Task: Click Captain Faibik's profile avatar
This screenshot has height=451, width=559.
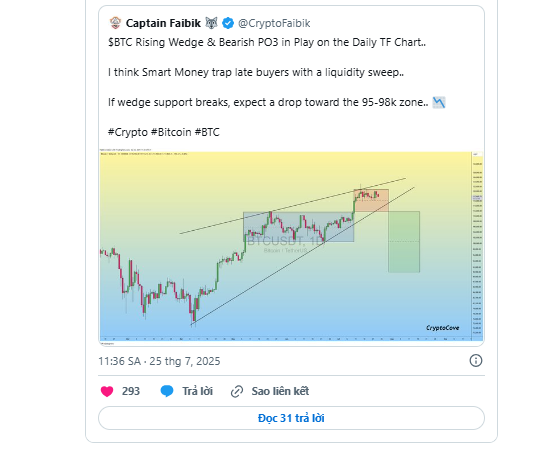Action: coord(115,23)
